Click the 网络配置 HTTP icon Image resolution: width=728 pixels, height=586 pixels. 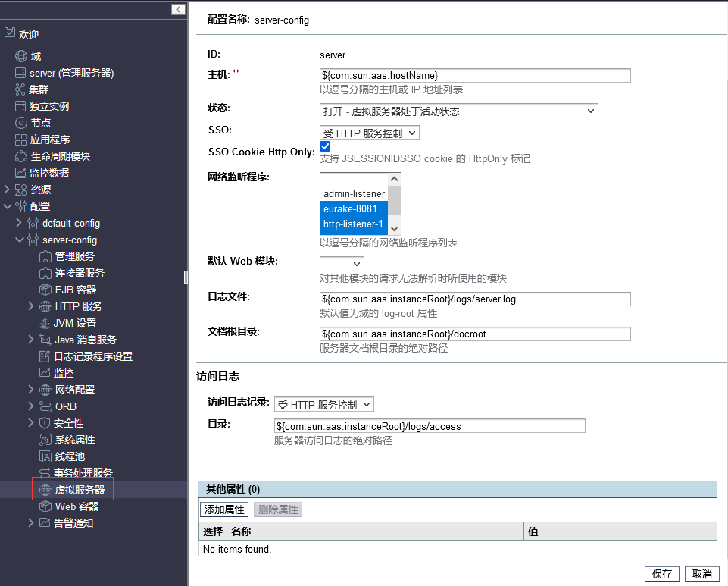pos(45,390)
